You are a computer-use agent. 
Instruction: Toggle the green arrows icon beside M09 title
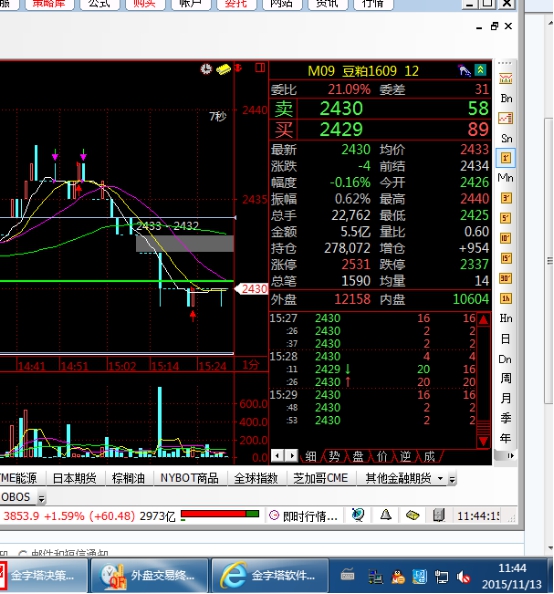click(480, 70)
